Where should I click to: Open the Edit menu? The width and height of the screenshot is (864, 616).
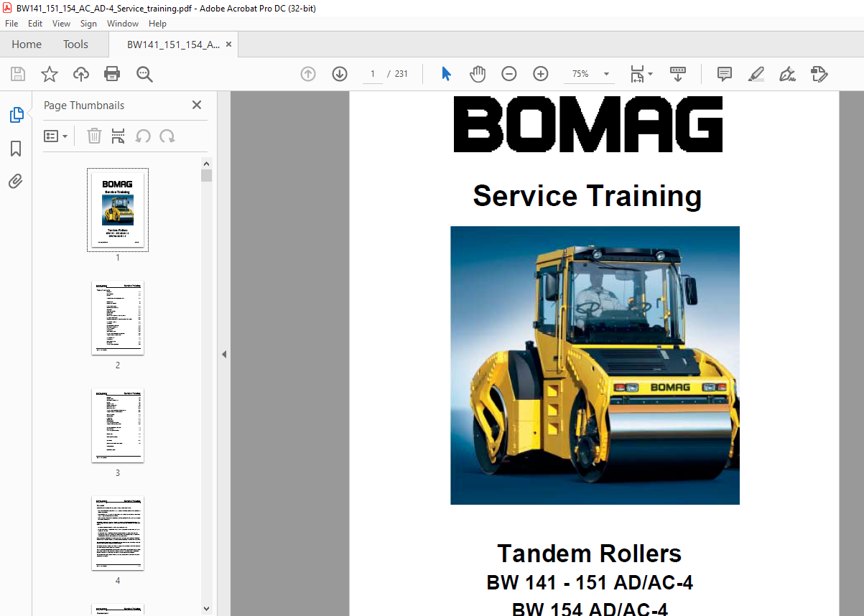pyautogui.click(x=35, y=24)
